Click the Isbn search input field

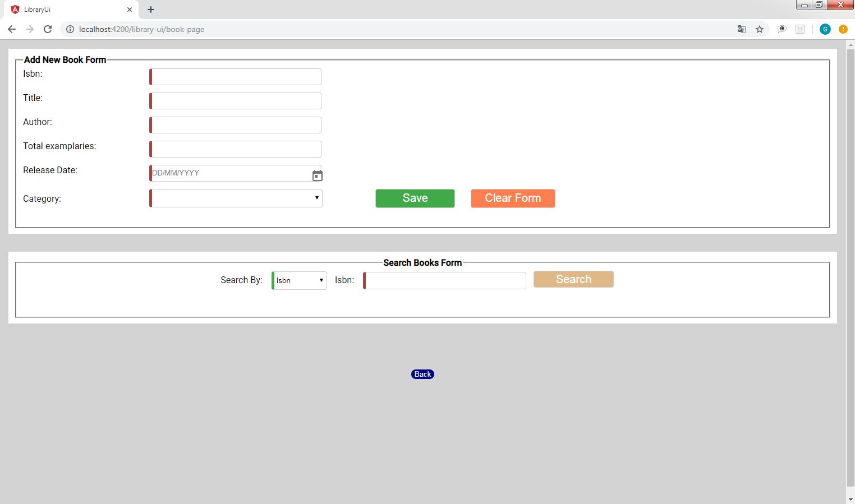(x=445, y=280)
